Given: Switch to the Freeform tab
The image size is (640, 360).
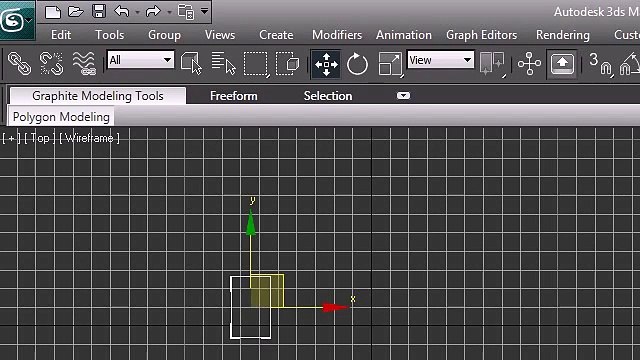Looking at the screenshot, I should [x=233, y=96].
